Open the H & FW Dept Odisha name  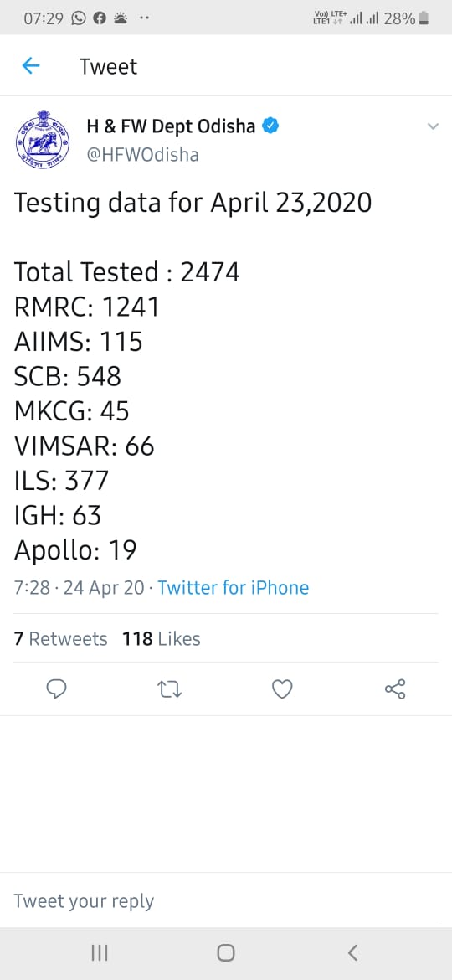[171, 126]
